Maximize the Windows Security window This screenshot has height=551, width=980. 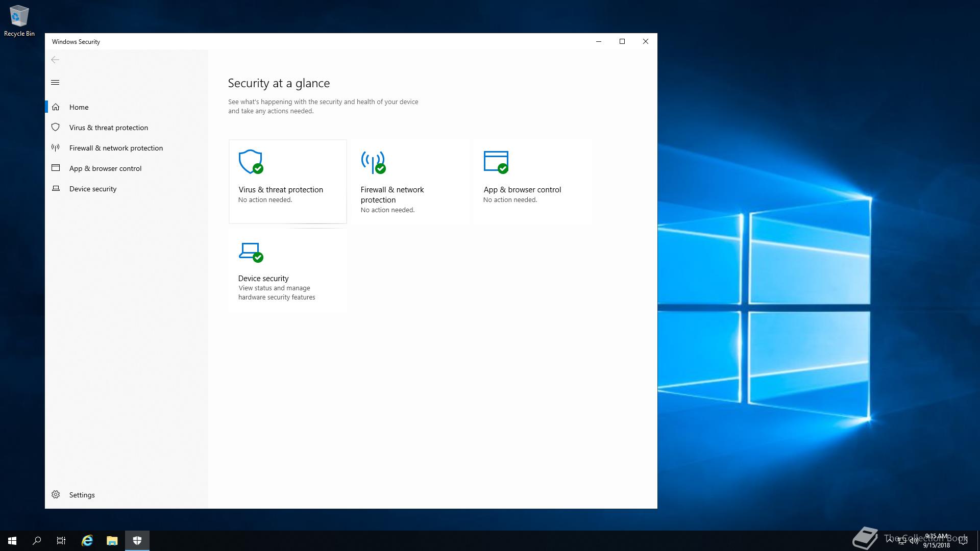click(622, 41)
